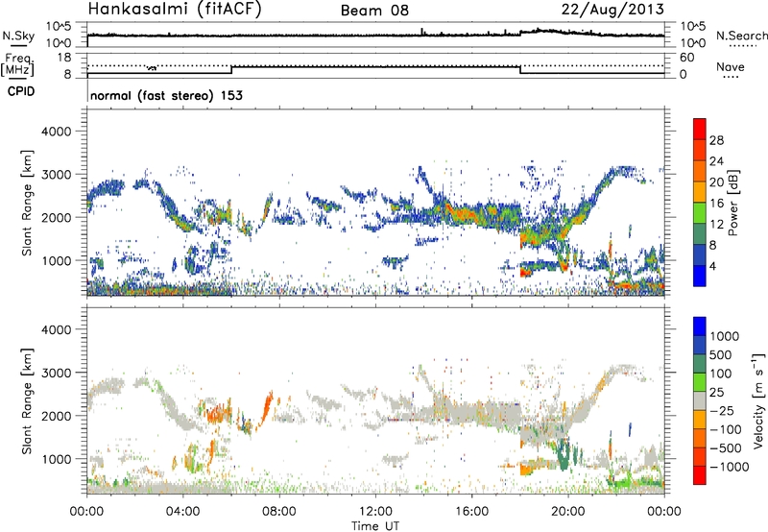This screenshot has height=532, width=768.
Task: Click the frequency step-up at 06:00
Action: pyautogui.click(x=231, y=70)
